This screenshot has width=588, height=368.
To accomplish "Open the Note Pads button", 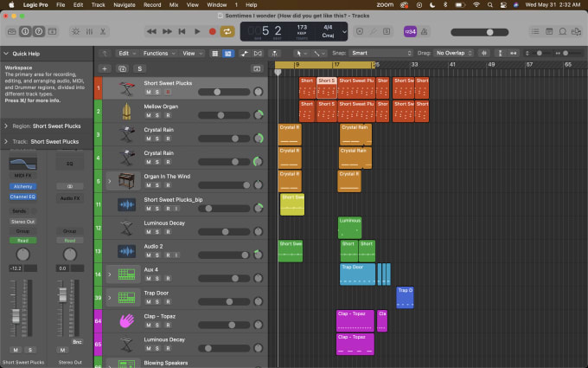I will [549, 31].
